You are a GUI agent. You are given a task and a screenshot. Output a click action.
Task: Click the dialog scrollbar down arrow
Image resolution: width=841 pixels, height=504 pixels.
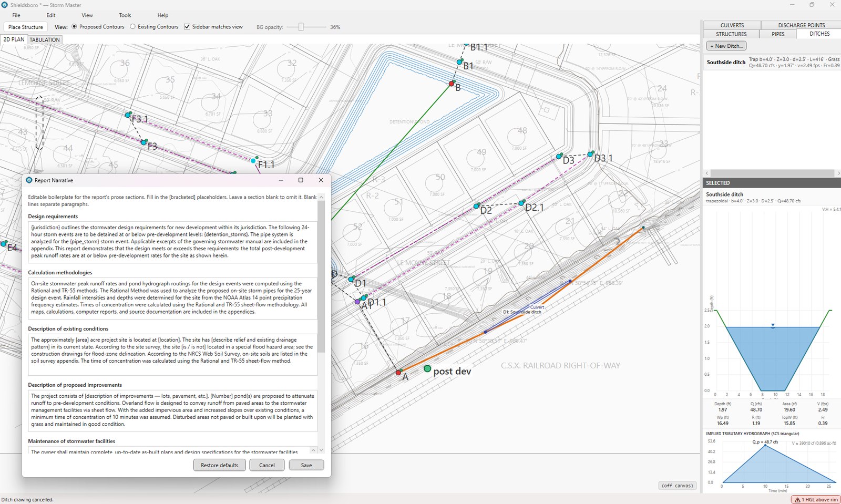click(x=321, y=450)
